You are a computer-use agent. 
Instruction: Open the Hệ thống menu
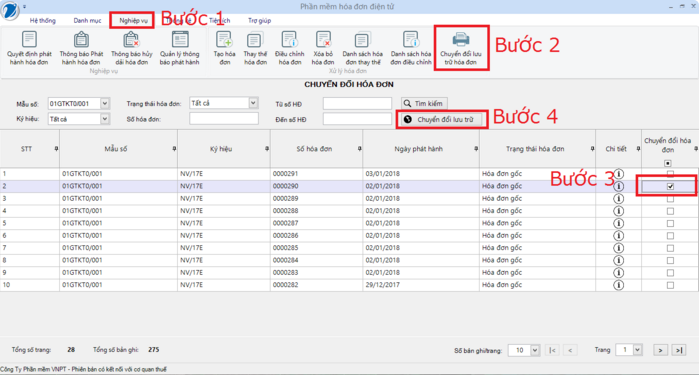[43, 21]
